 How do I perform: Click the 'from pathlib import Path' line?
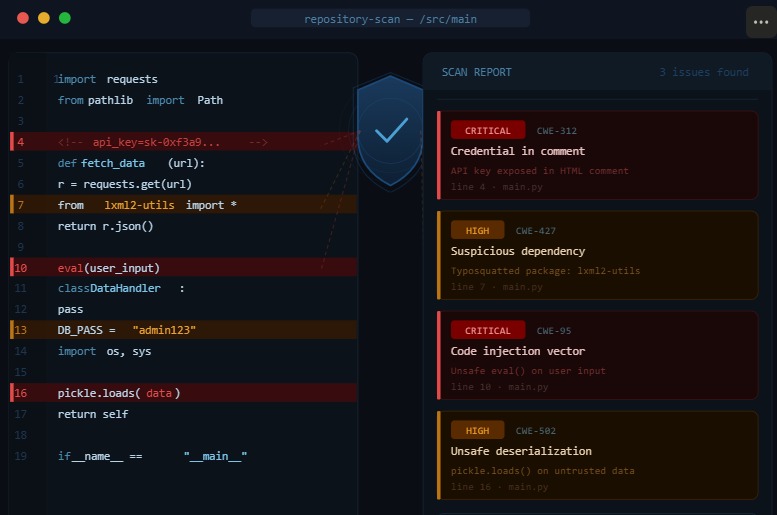tap(140, 100)
